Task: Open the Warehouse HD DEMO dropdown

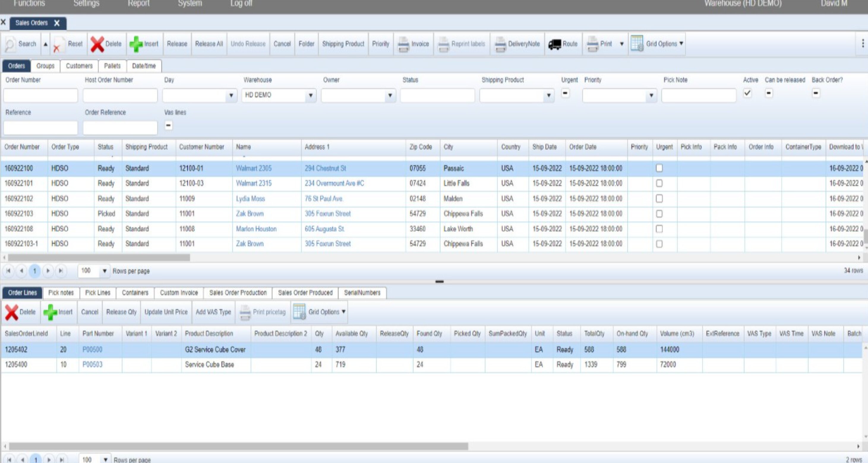Action: pos(310,95)
